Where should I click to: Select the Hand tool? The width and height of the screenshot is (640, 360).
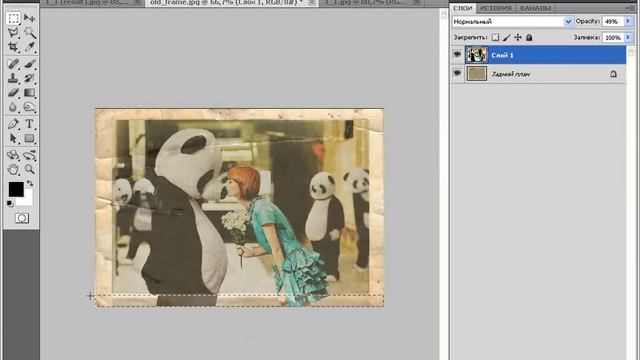[x=13, y=169]
